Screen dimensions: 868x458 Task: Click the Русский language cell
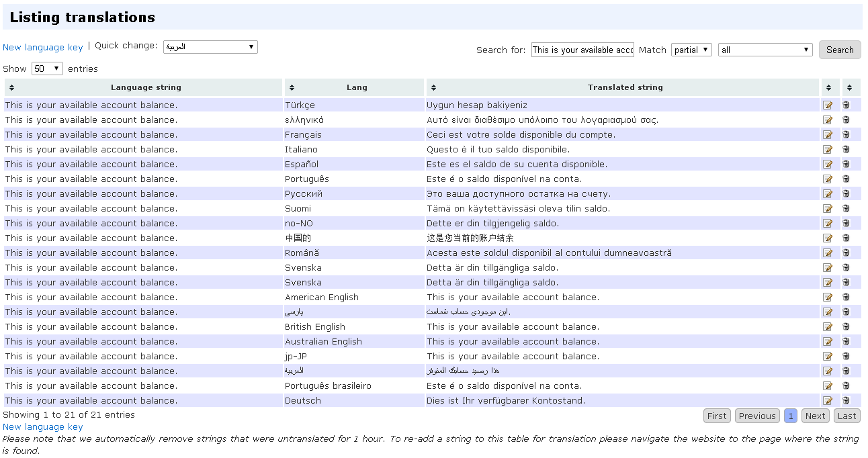point(304,194)
